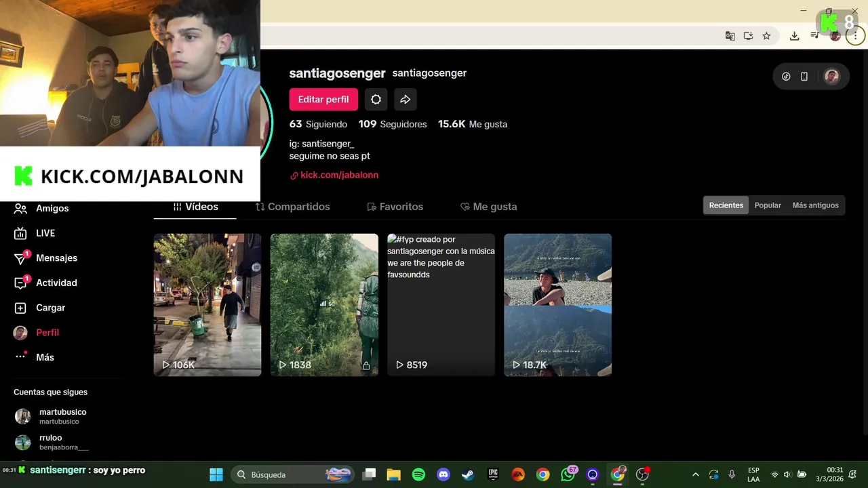The image size is (868, 488).
Task: Show hidden system tray icons chevron
Action: [695, 474]
